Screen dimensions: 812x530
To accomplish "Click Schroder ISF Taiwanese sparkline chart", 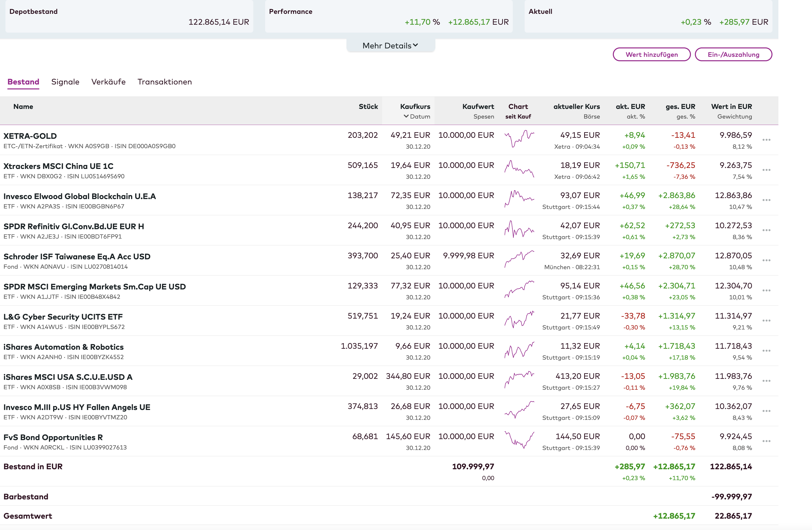I will point(519,260).
